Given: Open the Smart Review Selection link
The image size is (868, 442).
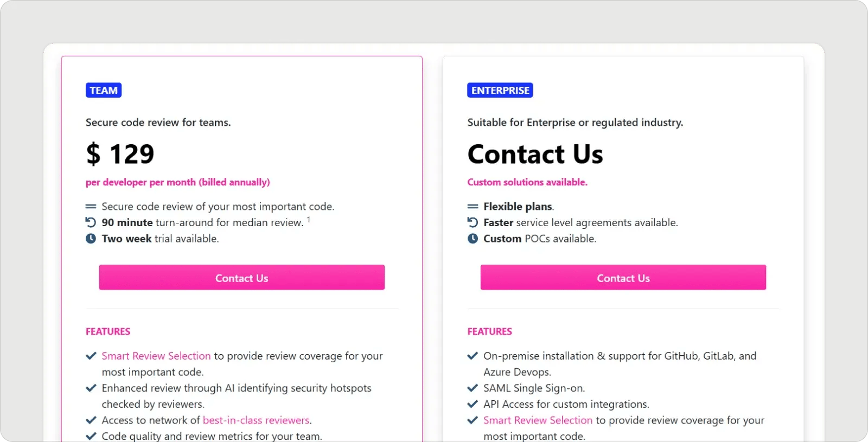Looking at the screenshot, I should point(156,355).
